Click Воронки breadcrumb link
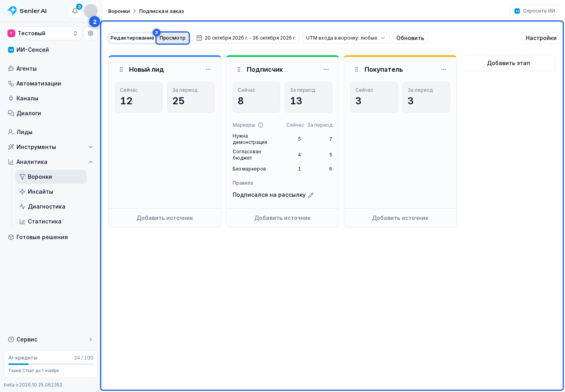The width and height of the screenshot is (565, 392). [x=119, y=11]
